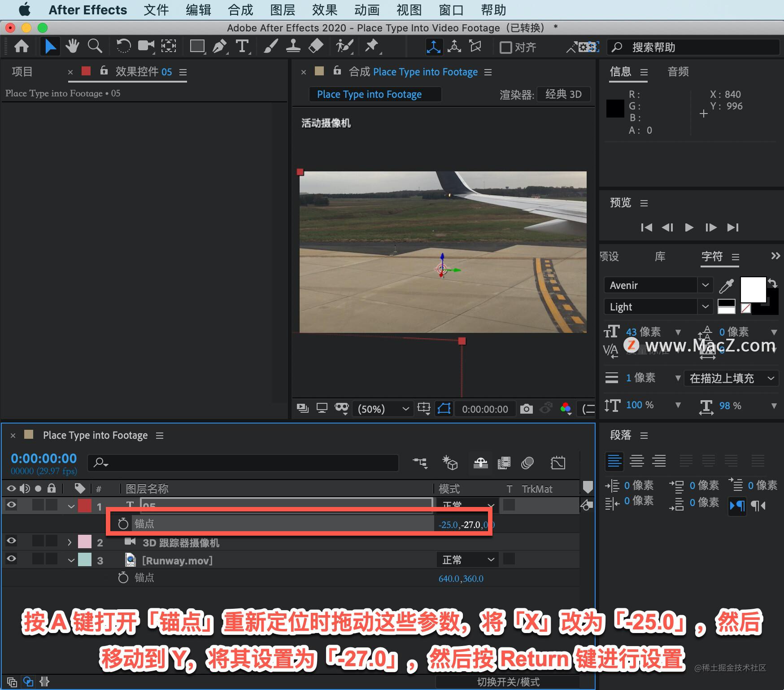
Task: Select the Rotation tool
Action: tap(123, 46)
